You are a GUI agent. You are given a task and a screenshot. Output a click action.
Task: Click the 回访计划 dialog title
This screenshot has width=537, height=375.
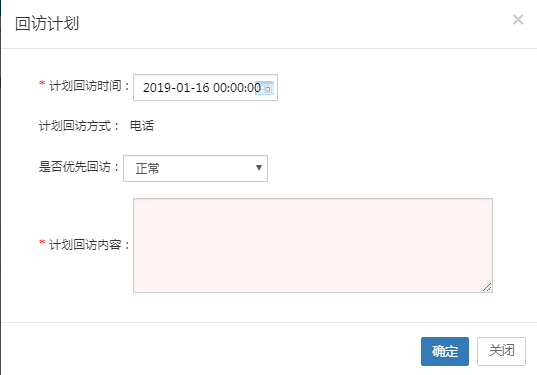click(x=47, y=24)
